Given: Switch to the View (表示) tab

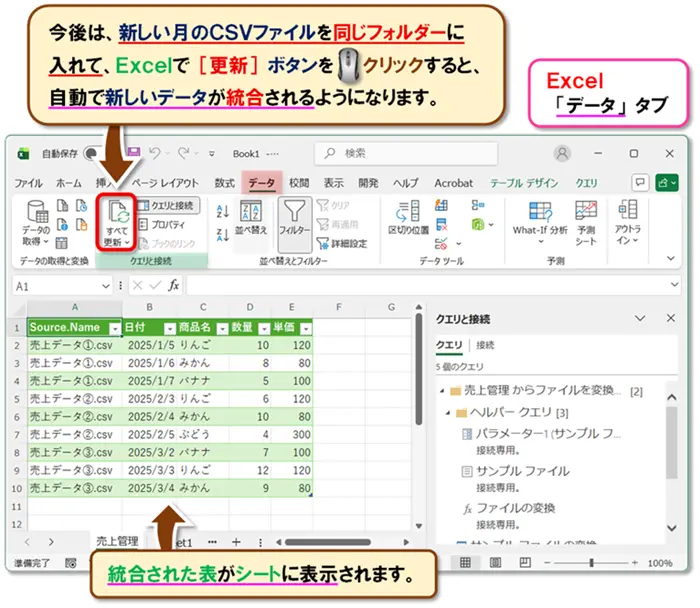Looking at the screenshot, I should [333, 183].
